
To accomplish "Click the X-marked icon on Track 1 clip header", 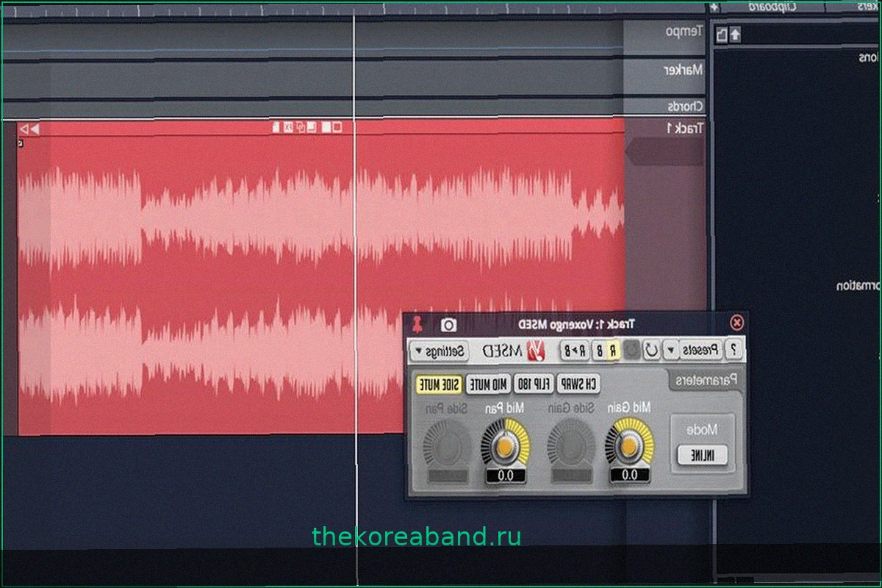I will point(288,127).
